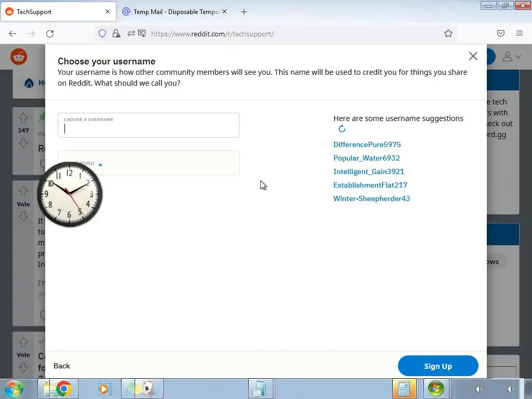Navigate forward in browser history
The width and height of the screenshot is (532, 399).
(x=31, y=34)
